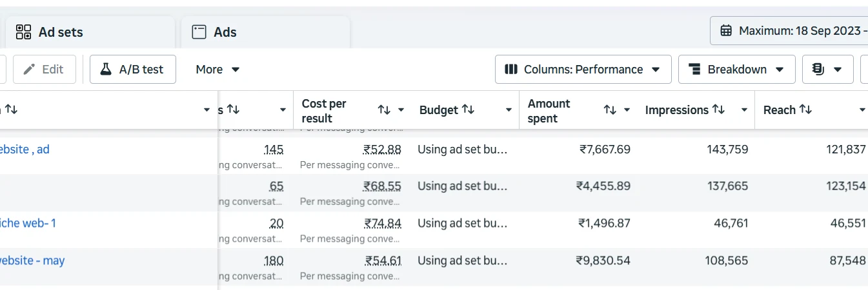Click reach value 87,548
Screen dimensions: 868x290
[x=849, y=261]
